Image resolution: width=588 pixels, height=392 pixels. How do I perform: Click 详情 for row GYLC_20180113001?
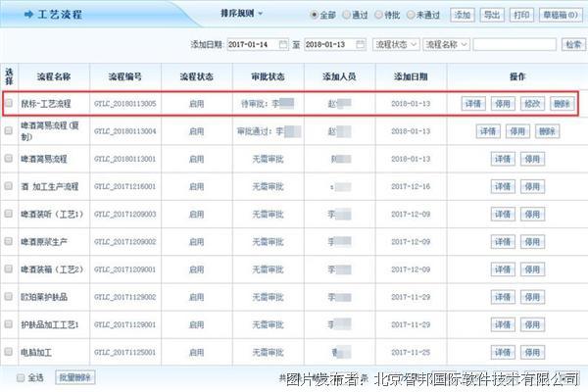[x=503, y=159]
